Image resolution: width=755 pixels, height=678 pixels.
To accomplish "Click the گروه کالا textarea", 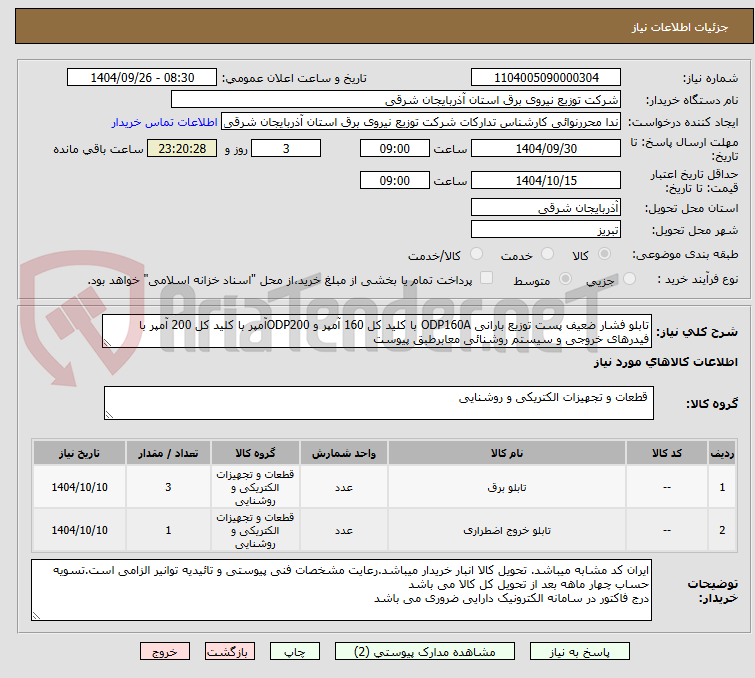I will coord(378,403).
